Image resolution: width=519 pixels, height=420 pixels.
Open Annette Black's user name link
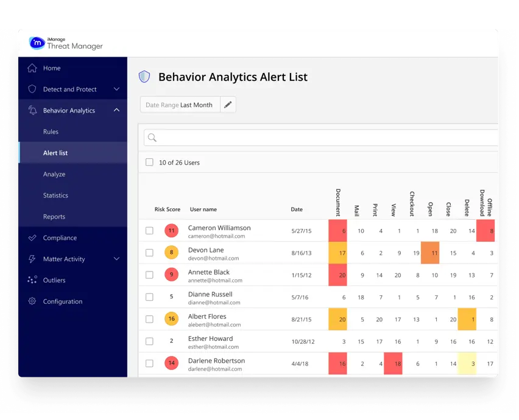[x=209, y=272]
